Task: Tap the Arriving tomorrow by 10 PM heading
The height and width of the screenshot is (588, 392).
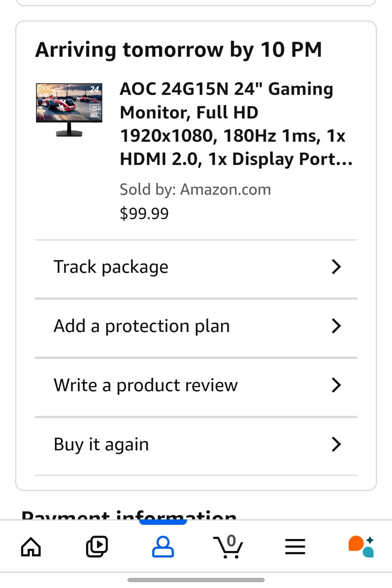Action: click(179, 50)
